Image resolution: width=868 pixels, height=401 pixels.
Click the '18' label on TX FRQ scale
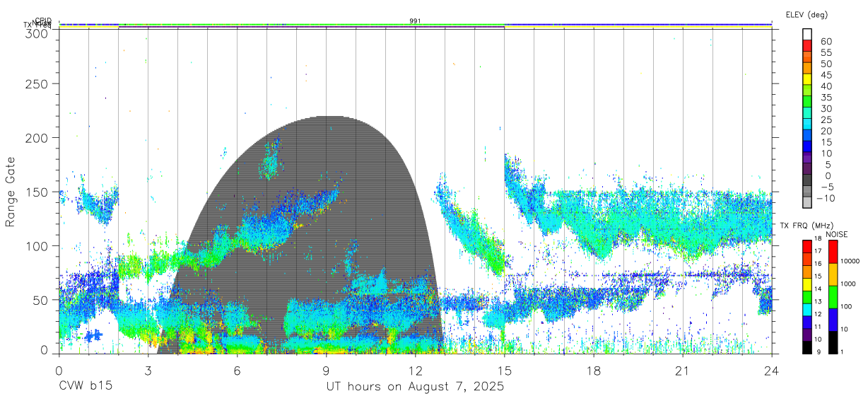click(x=816, y=238)
